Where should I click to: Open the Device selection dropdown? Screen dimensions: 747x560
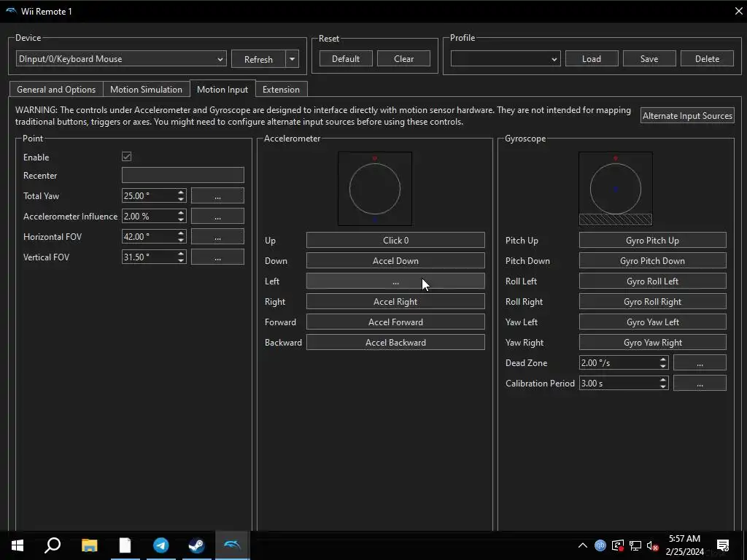[121, 59]
